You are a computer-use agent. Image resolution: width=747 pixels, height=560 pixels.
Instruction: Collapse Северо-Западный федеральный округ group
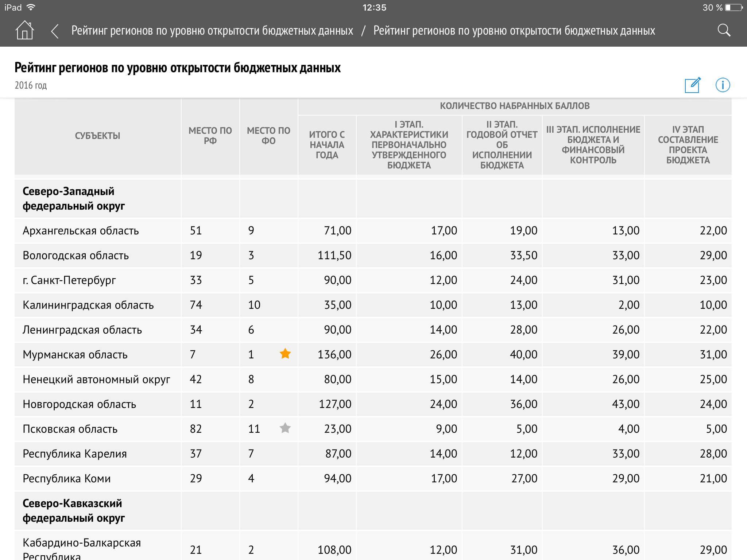pos(74,199)
